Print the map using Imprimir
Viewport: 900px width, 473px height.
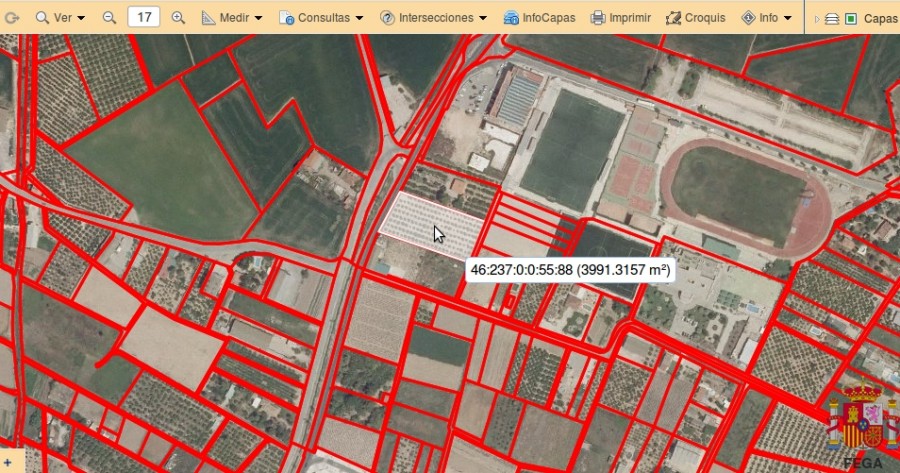point(621,18)
